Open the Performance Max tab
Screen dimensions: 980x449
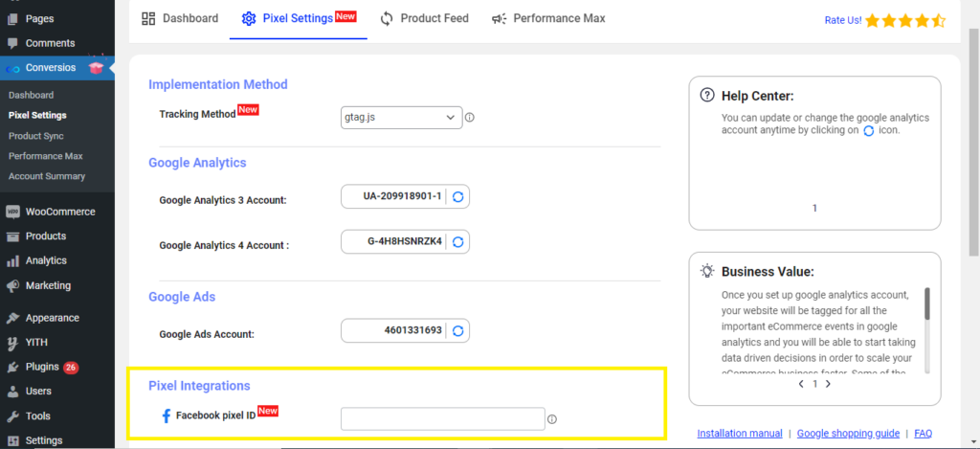(x=548, y=19)
